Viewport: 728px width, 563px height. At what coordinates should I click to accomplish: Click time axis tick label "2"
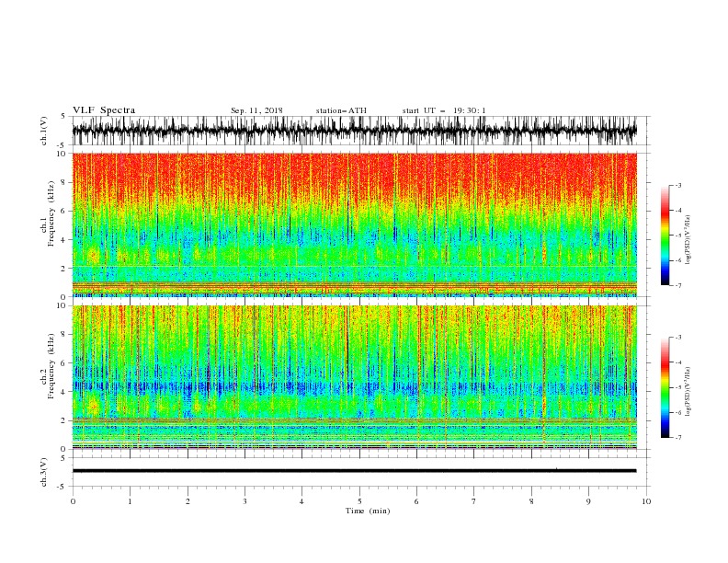[188, 501]
